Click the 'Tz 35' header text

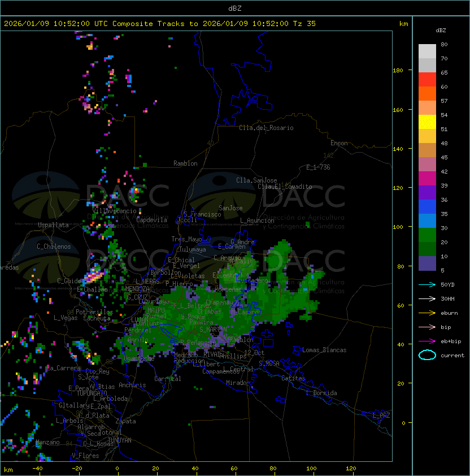(304, 24)
